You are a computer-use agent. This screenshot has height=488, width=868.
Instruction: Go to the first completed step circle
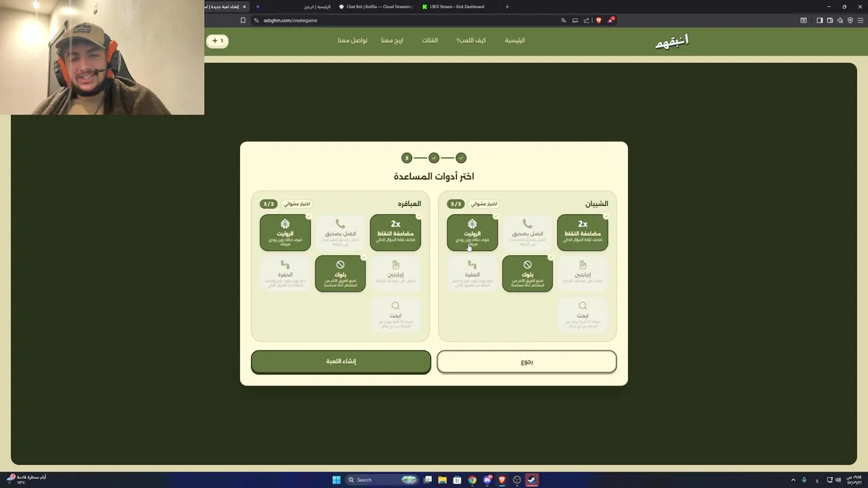pyautogui.click(x=461, y=158)
